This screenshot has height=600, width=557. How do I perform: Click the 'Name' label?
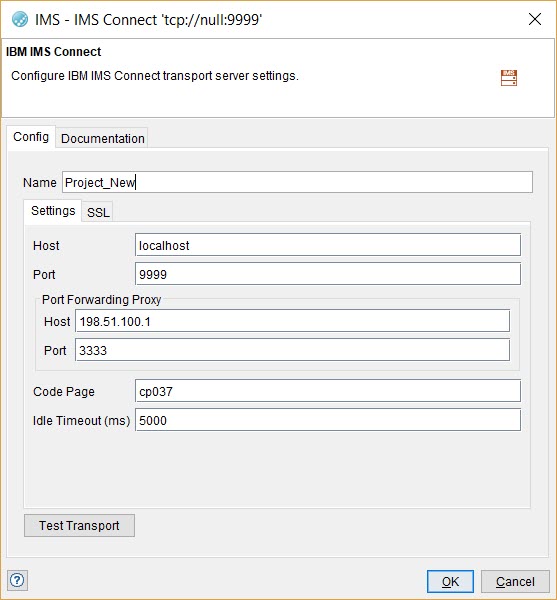click(39, 183)
